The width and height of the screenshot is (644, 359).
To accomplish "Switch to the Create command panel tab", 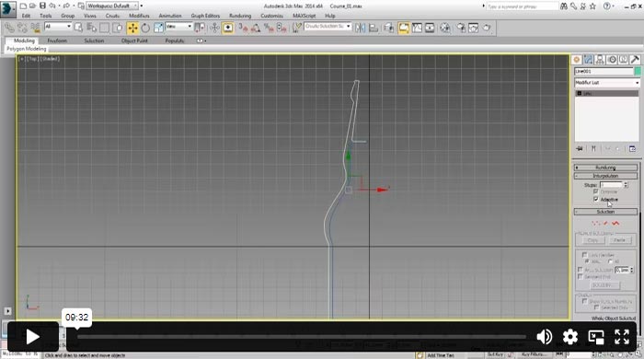I will tap(576, 60).
